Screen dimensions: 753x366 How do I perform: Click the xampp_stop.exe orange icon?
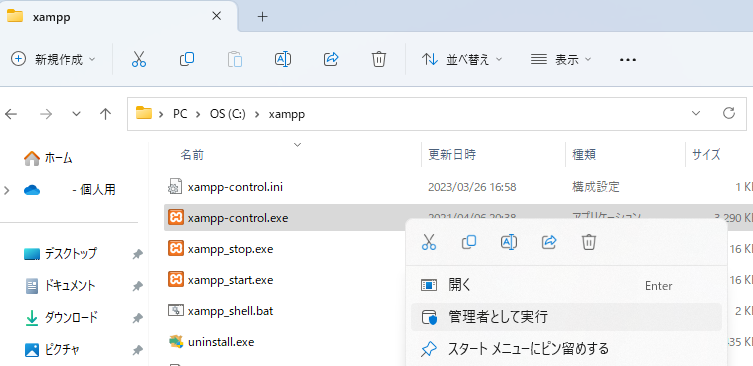[176, 248]
